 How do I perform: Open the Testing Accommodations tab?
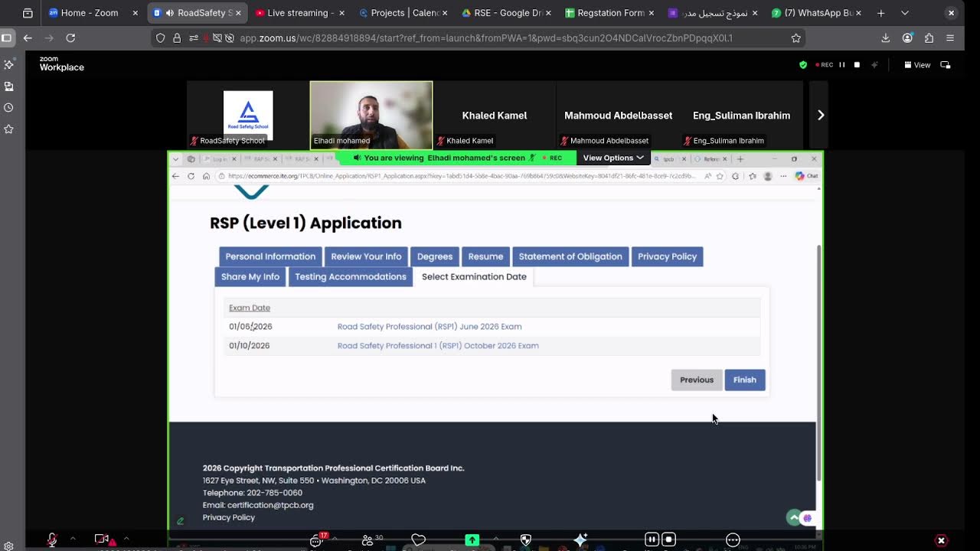pos(351,276)
